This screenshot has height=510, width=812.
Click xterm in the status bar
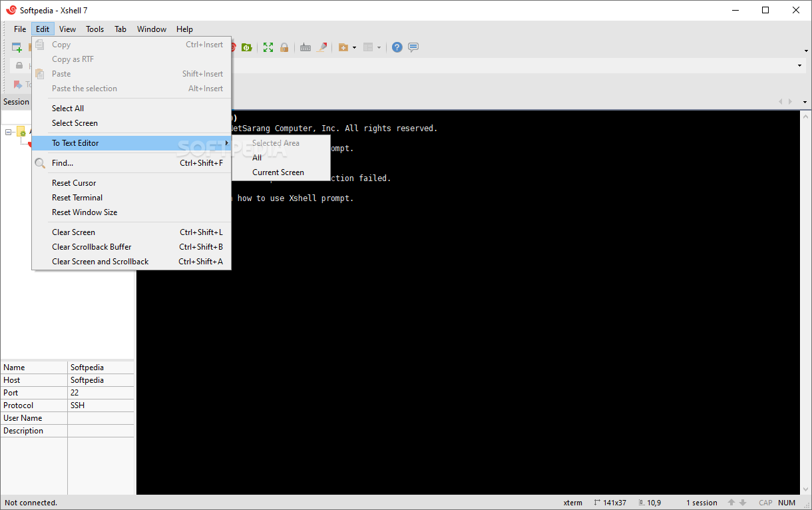click(572, 503)
